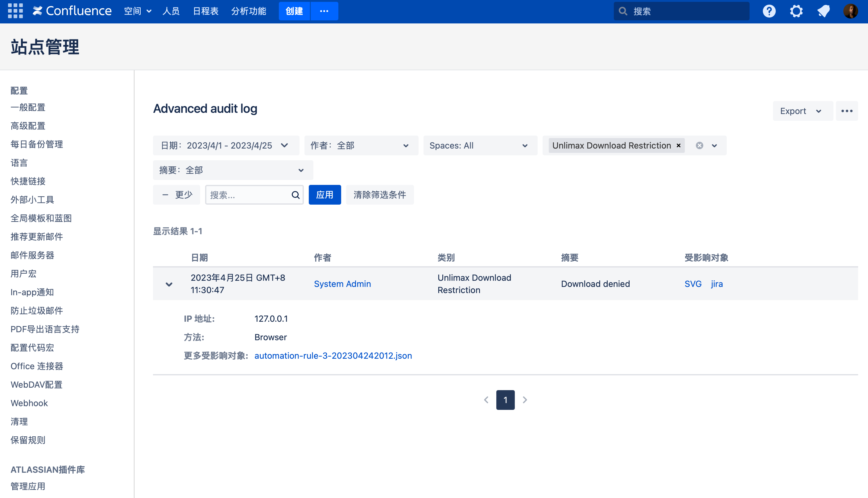Click the magnifier icon in filter search

point(296,195)
